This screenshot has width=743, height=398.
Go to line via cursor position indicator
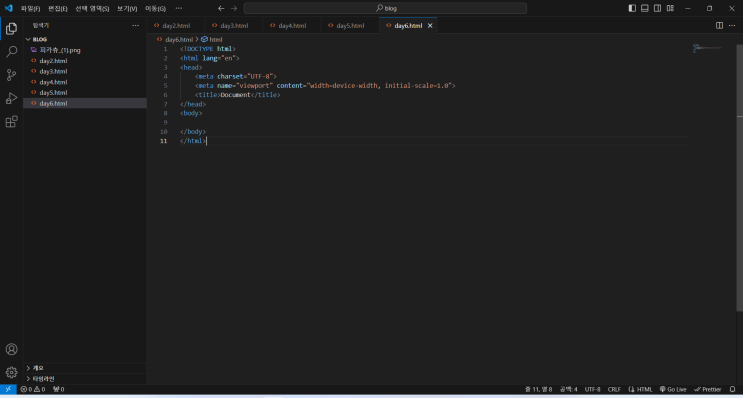point(538,389)
